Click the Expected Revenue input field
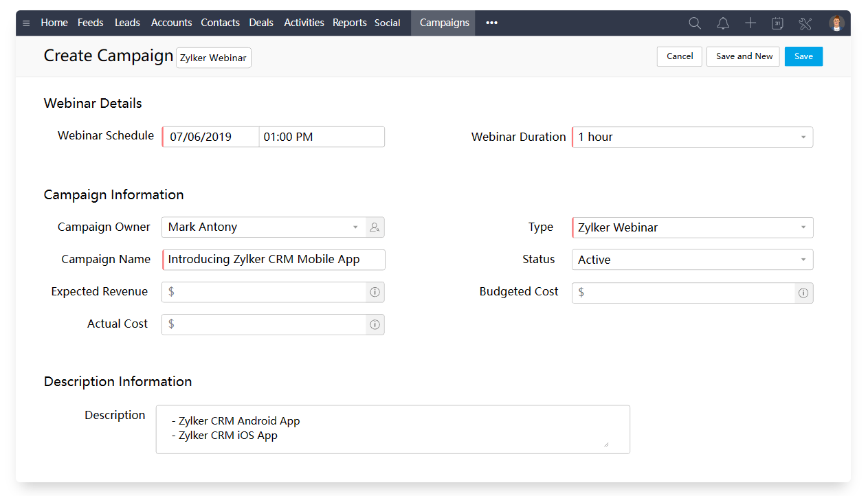The image size is (868, 496). tap(265, 292)
